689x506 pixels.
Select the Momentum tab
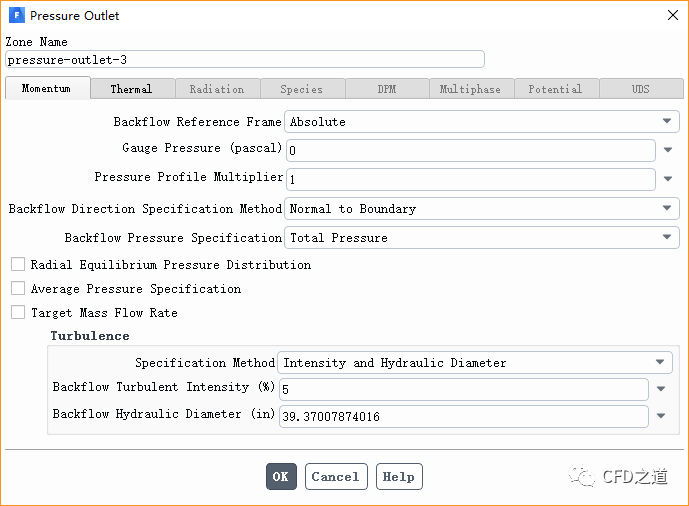pyautogui.click(x=47, y=89)
